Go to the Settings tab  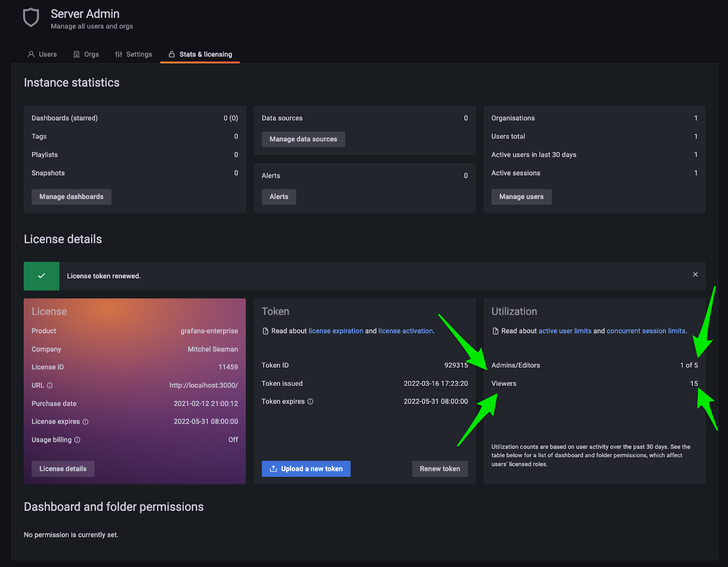pyautogui.click(x=133, y=54)
